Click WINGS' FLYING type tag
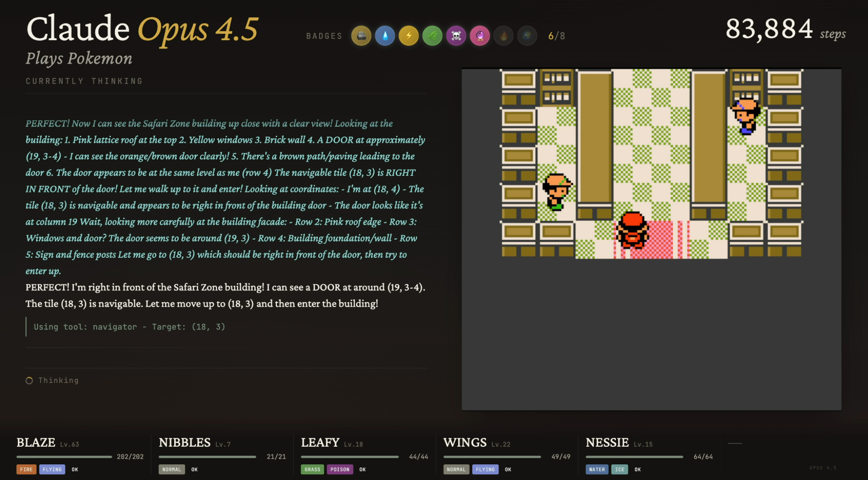The height and width of the screenshot is (480, 868). [485, 469]
